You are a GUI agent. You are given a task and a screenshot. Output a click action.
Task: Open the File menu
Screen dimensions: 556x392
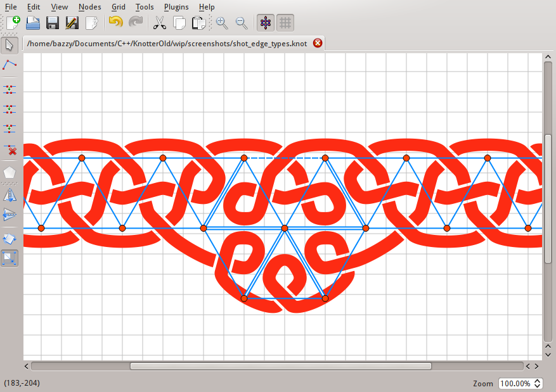pyautogui.click(x=11, y=7)
